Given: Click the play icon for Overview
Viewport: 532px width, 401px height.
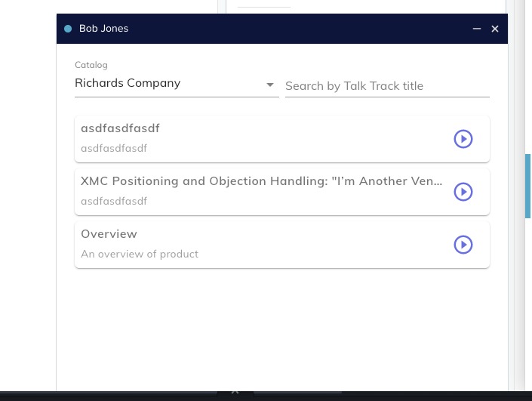Looking at the screenshot, I should 463,245.
